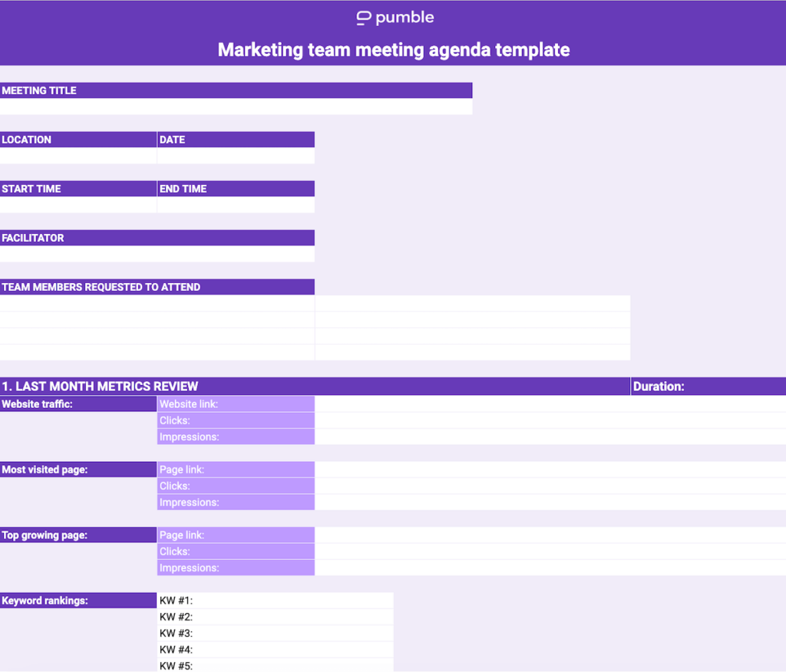The image size is (786, 672).
Task: Select the KW #1 input cell
Action: (276, 600)
